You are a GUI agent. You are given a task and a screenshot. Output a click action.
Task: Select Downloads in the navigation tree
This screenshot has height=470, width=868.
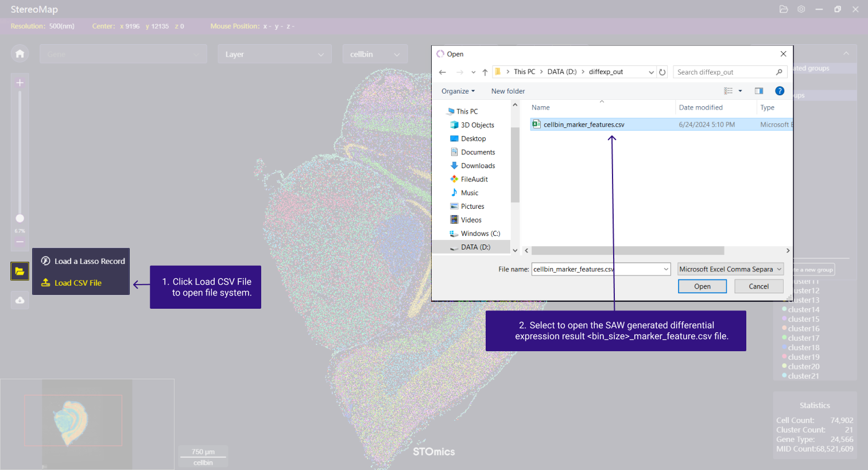click(478, 166)
